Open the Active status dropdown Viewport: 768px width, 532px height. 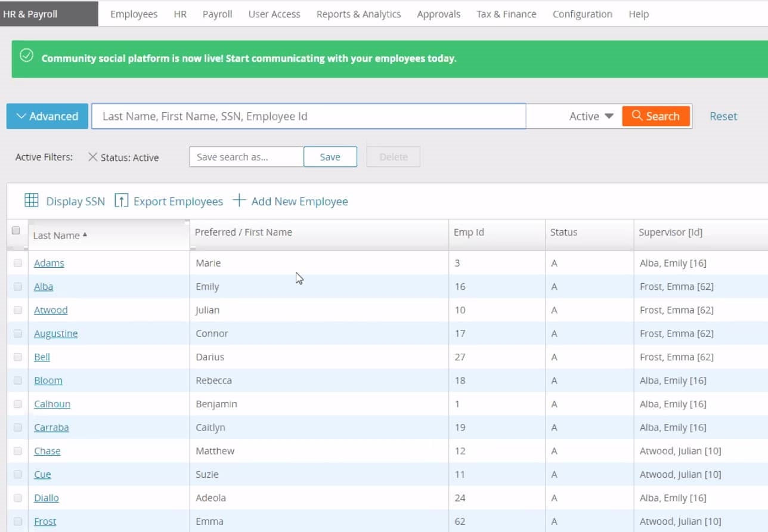click(591, 116)
